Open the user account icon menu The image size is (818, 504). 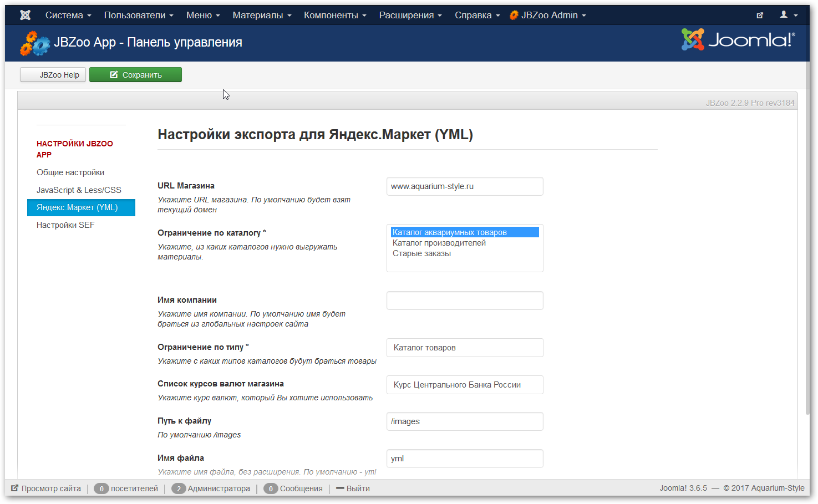pos(789,15)
